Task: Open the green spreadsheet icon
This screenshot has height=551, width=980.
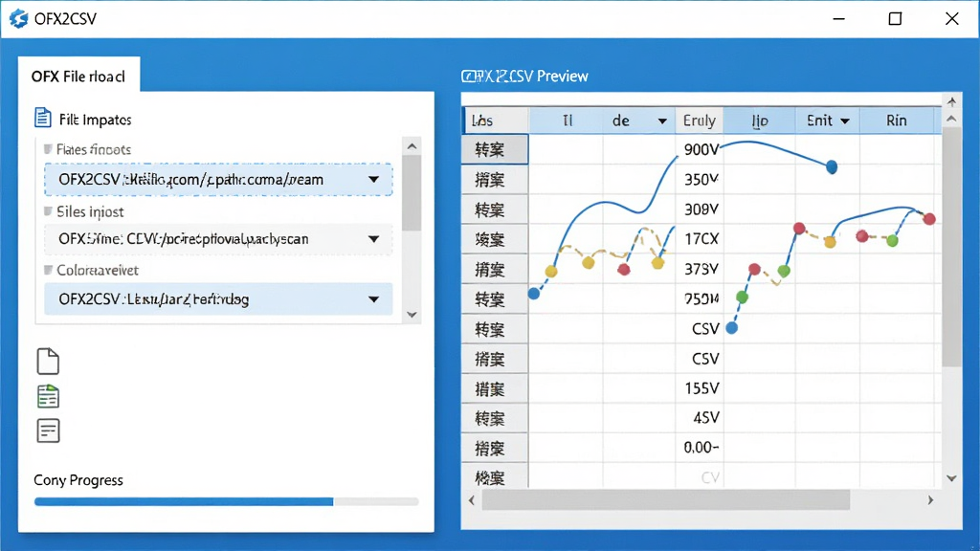Action: coord(48,396)
